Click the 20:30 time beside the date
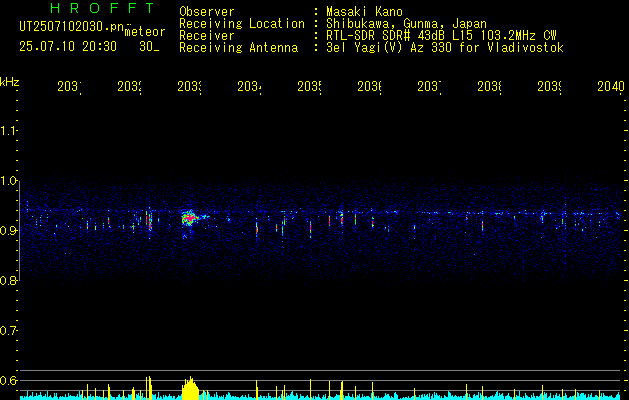This screenshot has height=400, width=629. coord(100,47)
